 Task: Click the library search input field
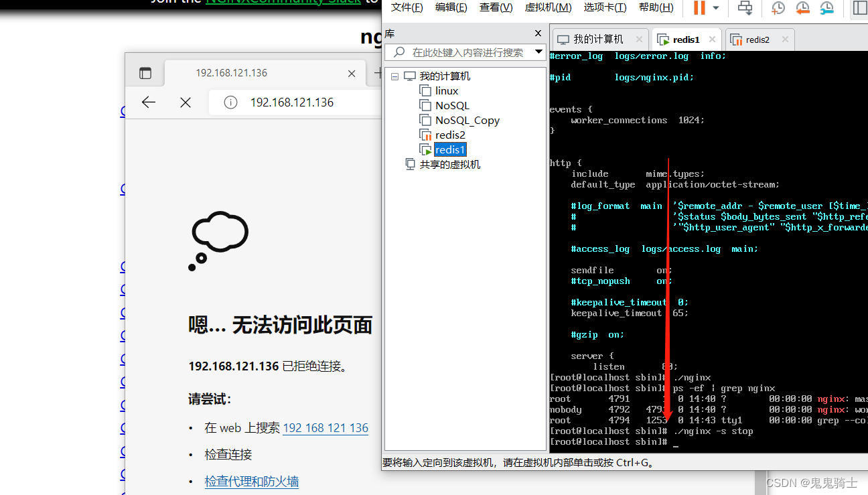pyautogui.click(x=466, y=52)
